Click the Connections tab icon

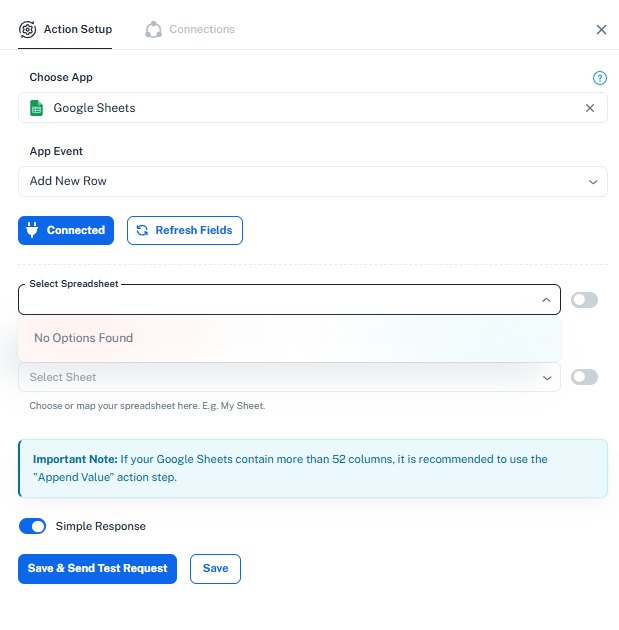click(153, 29)
